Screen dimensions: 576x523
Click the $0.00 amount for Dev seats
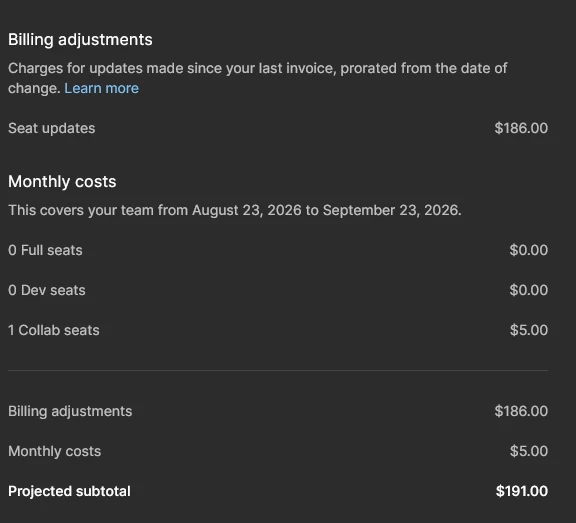click(529, 290)
